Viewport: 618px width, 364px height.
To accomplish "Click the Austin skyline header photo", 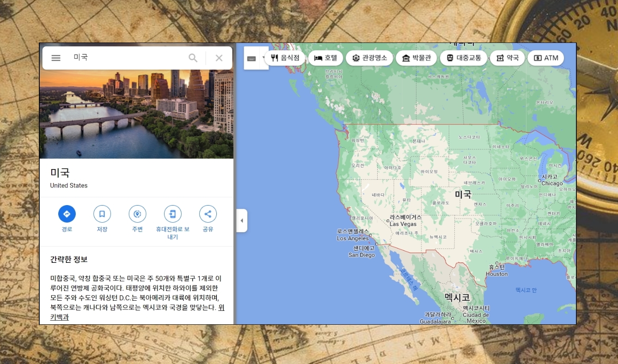I will tap(136, 114).
